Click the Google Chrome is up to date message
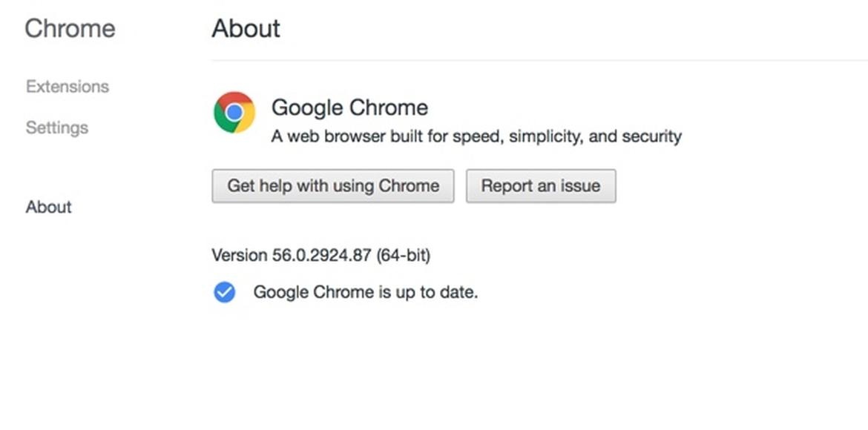Viewport: 868px width, 430px height. pyautogui.click(x=366, y=292)
